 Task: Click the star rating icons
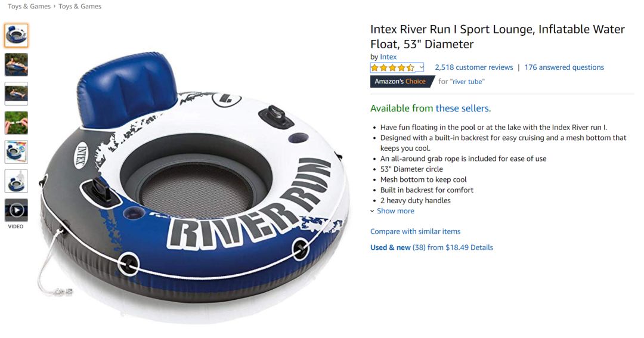click(x=392, y=67)
